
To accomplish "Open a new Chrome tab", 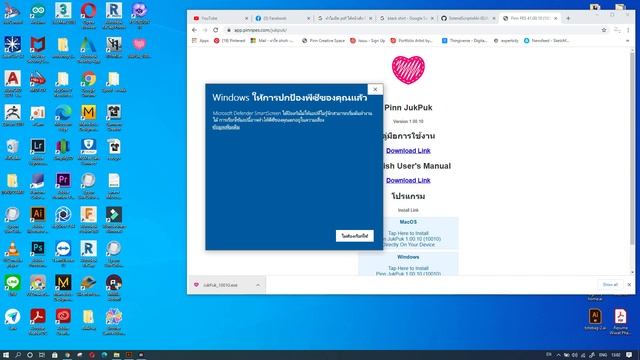I will [x=568, y=18].
